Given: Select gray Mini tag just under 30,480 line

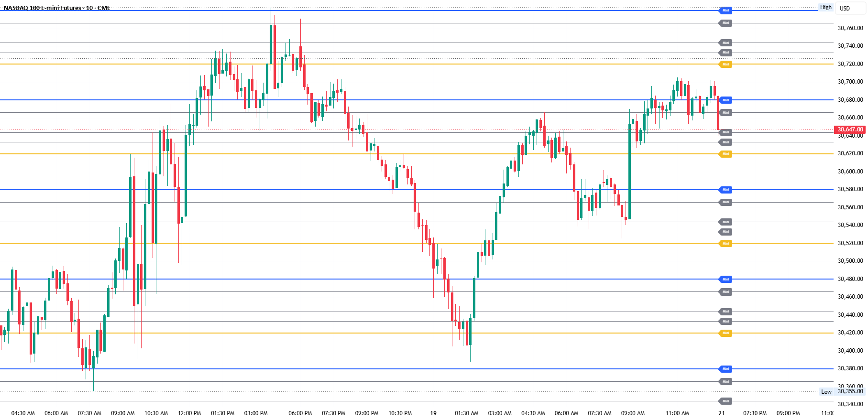Looking at the screenshot, I should click(725, 292).
